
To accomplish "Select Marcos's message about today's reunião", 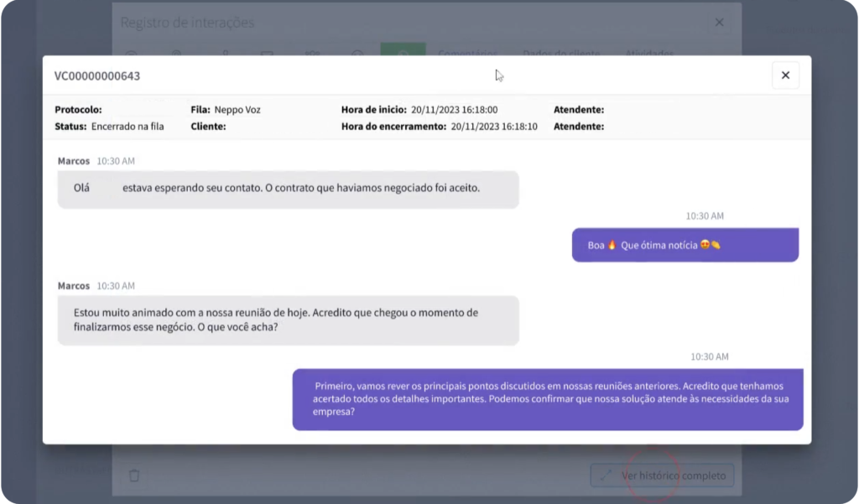I will click(288, 320).
